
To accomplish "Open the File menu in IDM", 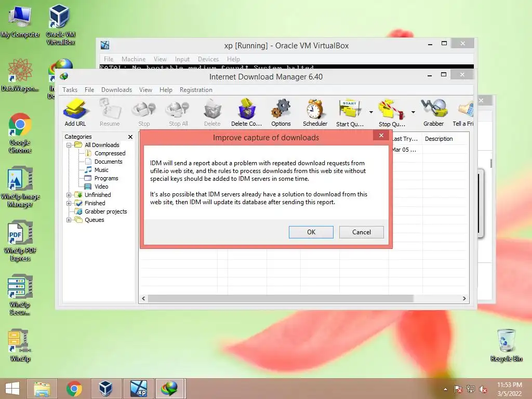I will 89,90.
